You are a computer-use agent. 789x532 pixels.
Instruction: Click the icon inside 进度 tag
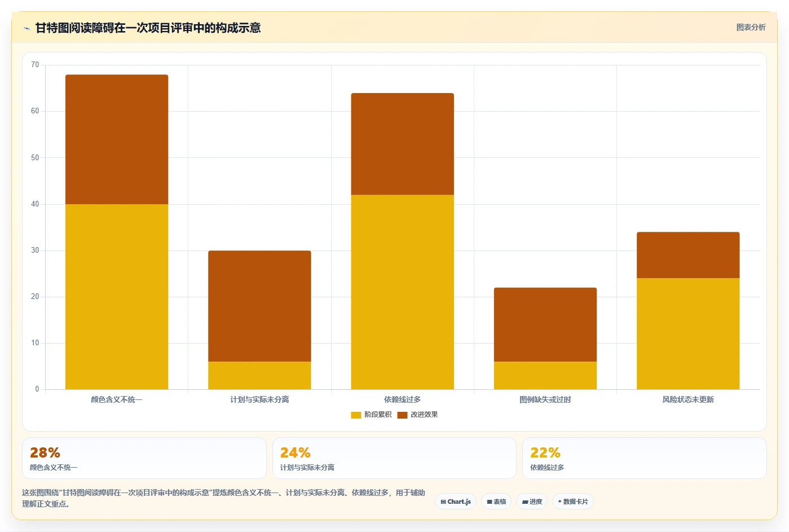[524, 502]
